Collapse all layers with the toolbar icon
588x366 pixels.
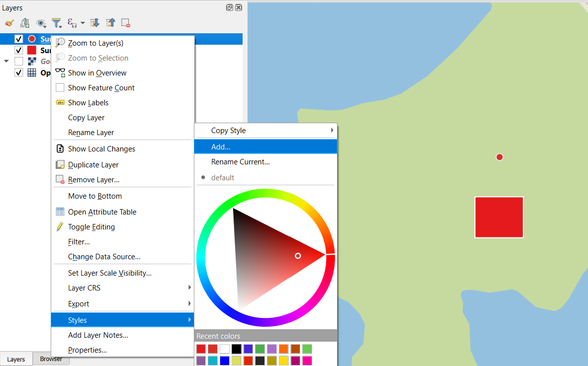tap(110, 23)
